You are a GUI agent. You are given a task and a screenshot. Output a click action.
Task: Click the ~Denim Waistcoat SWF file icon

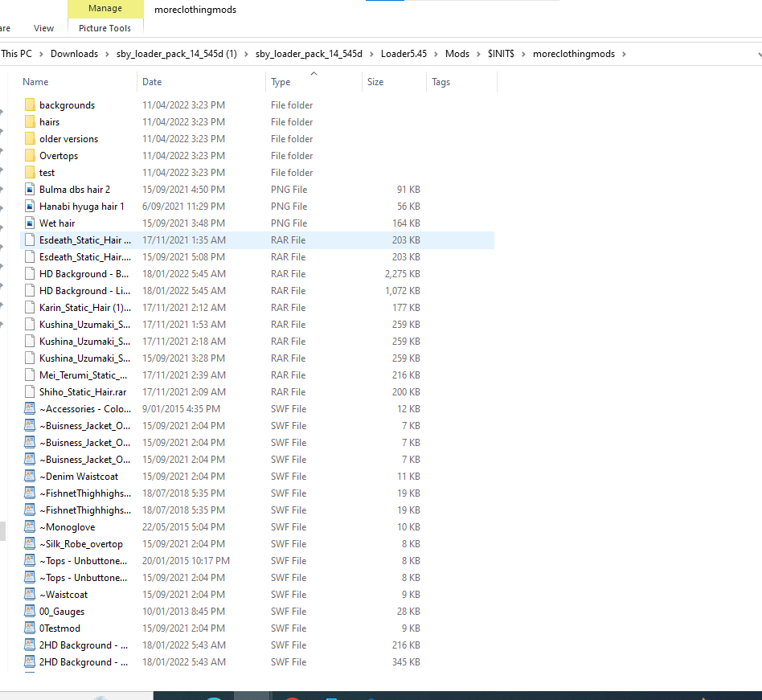(30, 477)
